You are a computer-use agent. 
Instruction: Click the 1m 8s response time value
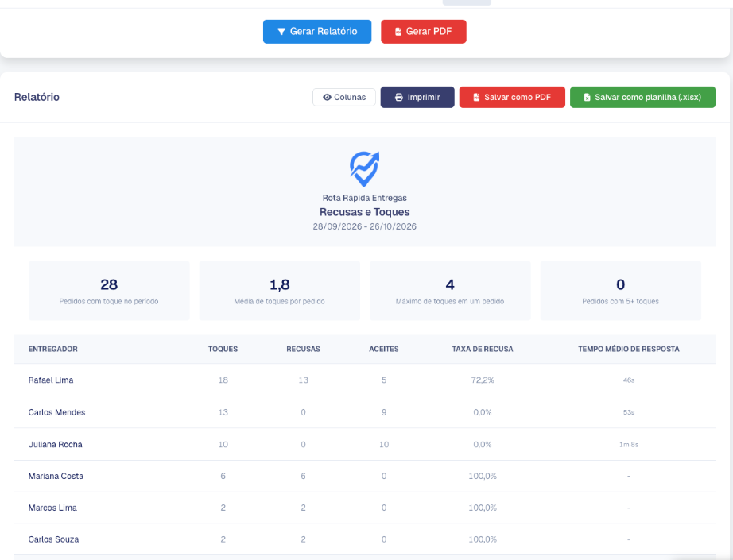[629, 445]
